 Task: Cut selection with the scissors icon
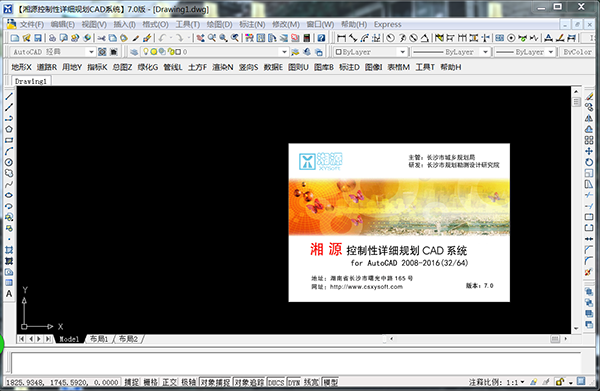coord(101,38)
